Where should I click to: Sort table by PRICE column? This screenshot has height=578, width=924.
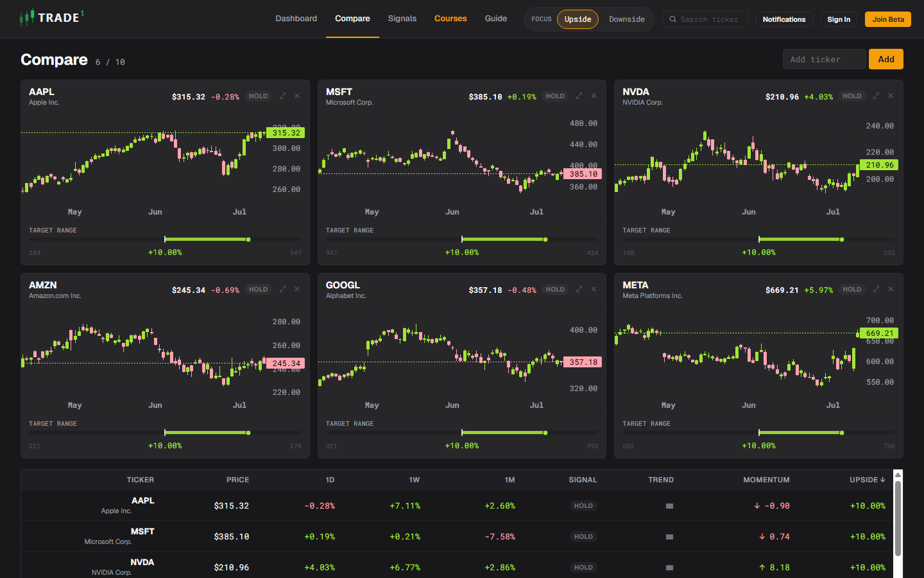[237, 480]
